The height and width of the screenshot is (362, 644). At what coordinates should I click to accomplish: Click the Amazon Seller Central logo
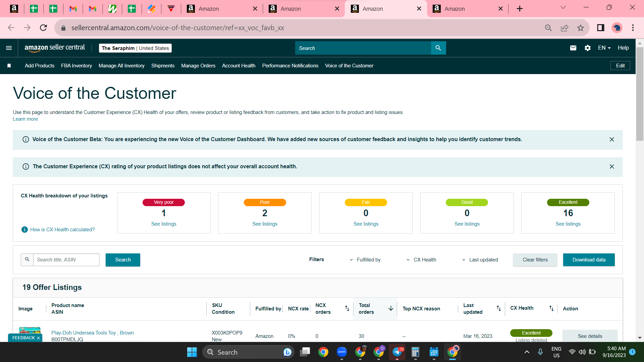55,48
